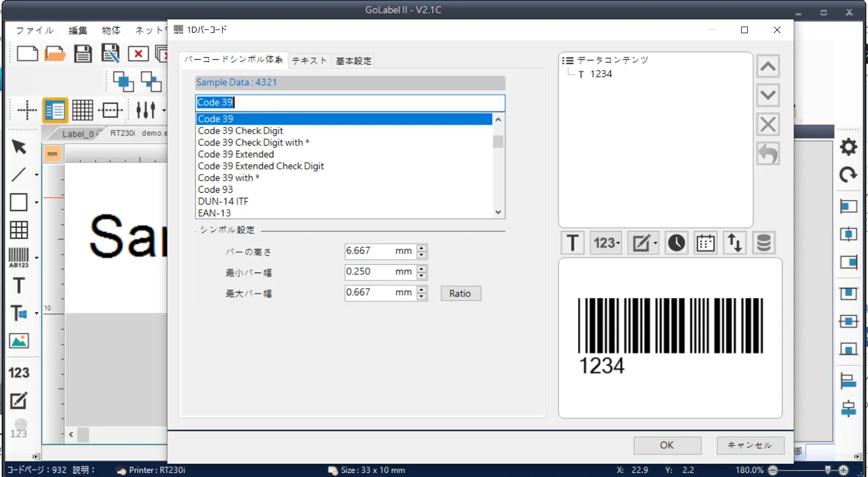Insert database data with cylinder icon
868x477 pixels.
click(764, 243)
